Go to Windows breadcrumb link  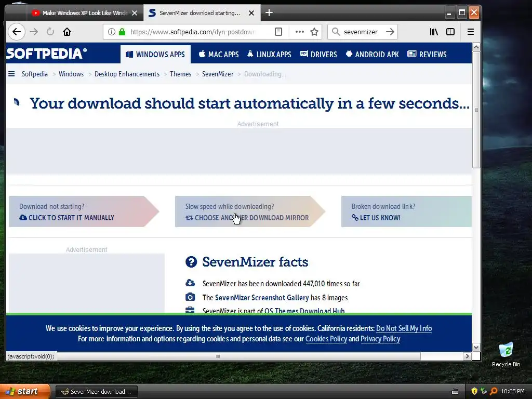pos(71,74)
